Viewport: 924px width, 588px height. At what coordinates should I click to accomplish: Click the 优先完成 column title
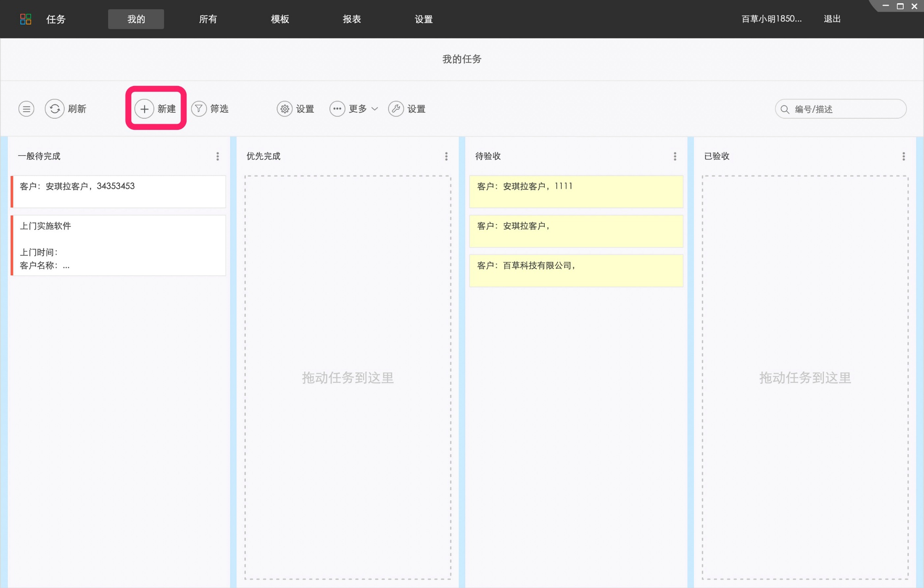coord(263,156)
